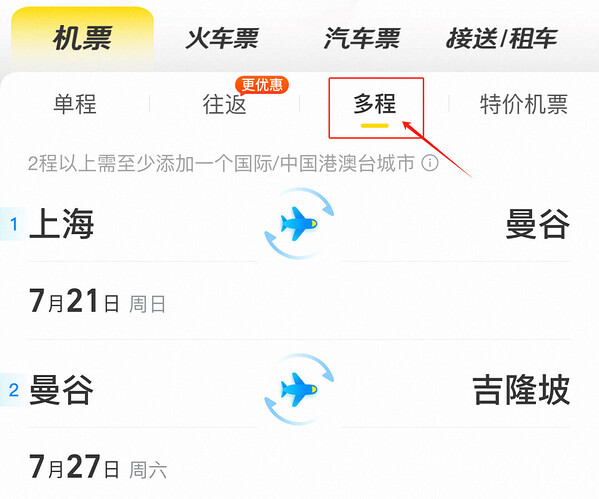Switch to 机票 flight tickets tab
Screen dimensions: 599x499
point(83,39)
